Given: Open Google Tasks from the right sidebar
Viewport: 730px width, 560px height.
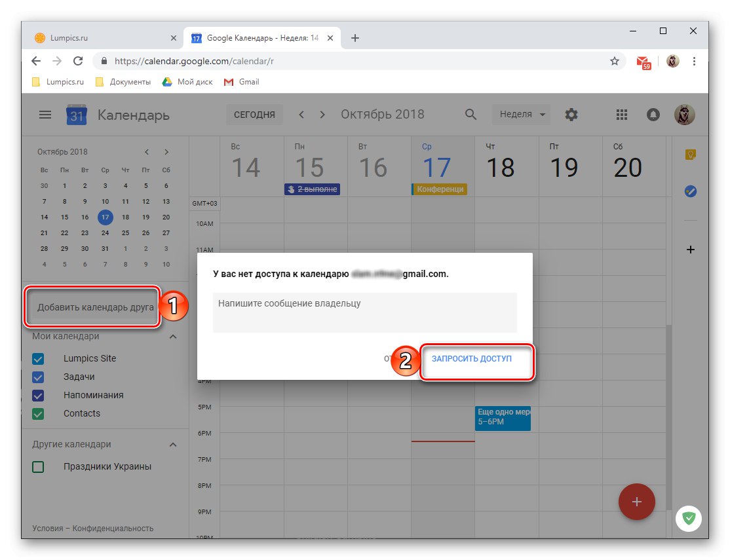Looking at the screenshot, I should 690,191.
